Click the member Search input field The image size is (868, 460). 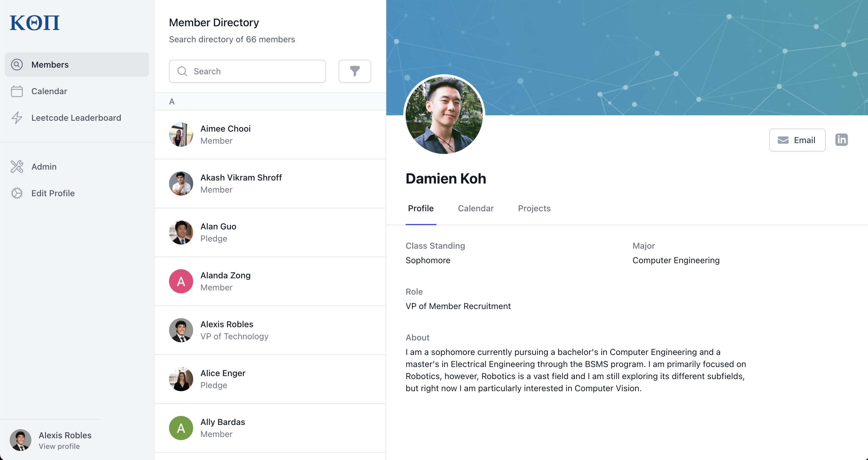(256, 72)
